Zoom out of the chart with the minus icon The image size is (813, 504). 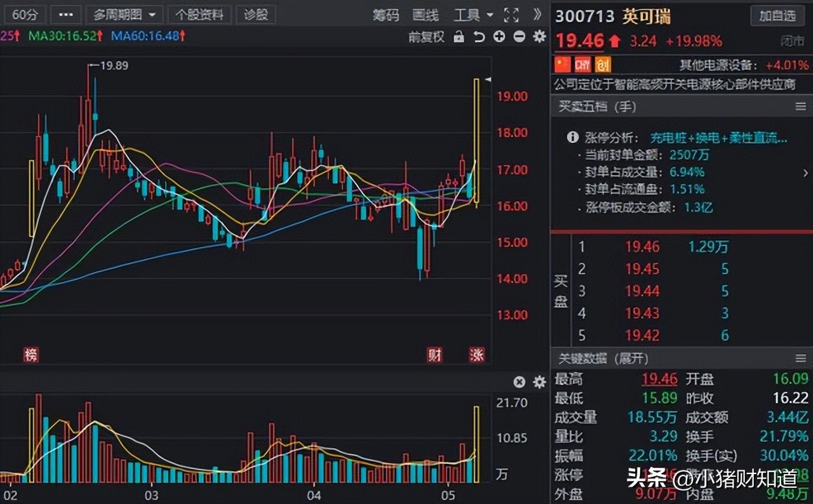(x=519, y=37)
